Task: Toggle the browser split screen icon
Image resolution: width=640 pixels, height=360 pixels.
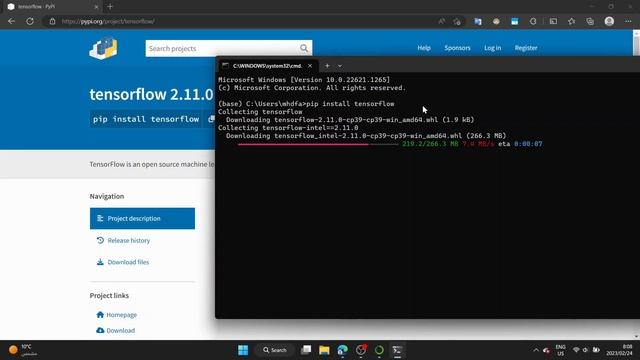Action: pyautogui.click(x=553, y=21)
